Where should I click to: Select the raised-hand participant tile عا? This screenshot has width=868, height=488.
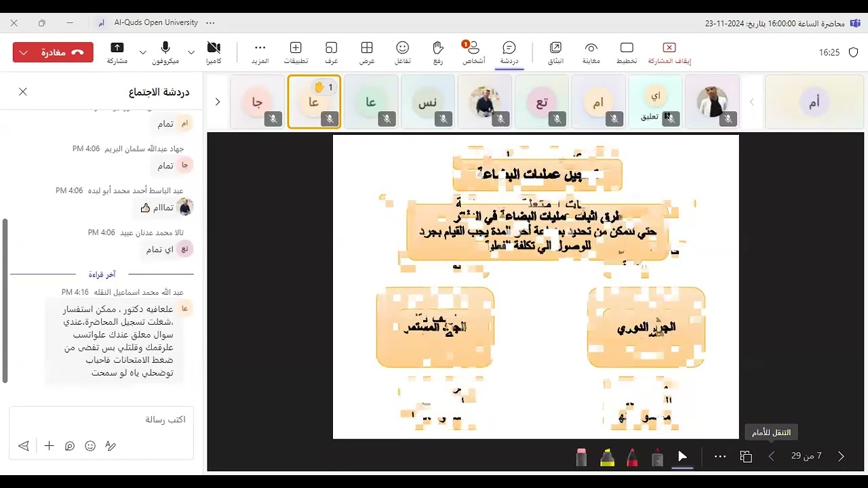click(x=314, y=102)
